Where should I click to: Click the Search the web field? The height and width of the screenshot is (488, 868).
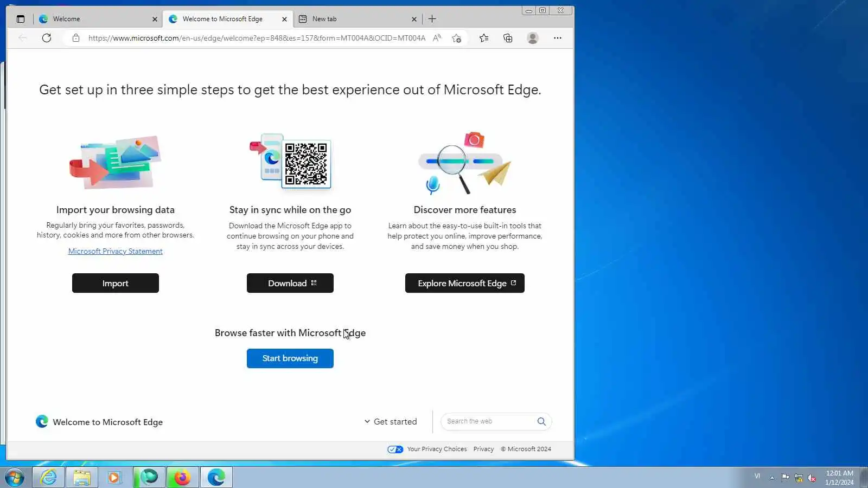coord(488,421)
